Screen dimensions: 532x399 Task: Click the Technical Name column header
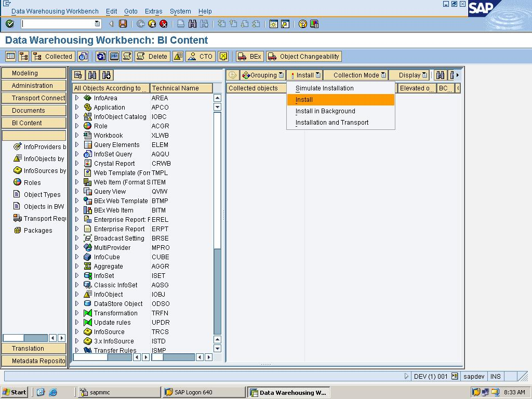(181, 88)
